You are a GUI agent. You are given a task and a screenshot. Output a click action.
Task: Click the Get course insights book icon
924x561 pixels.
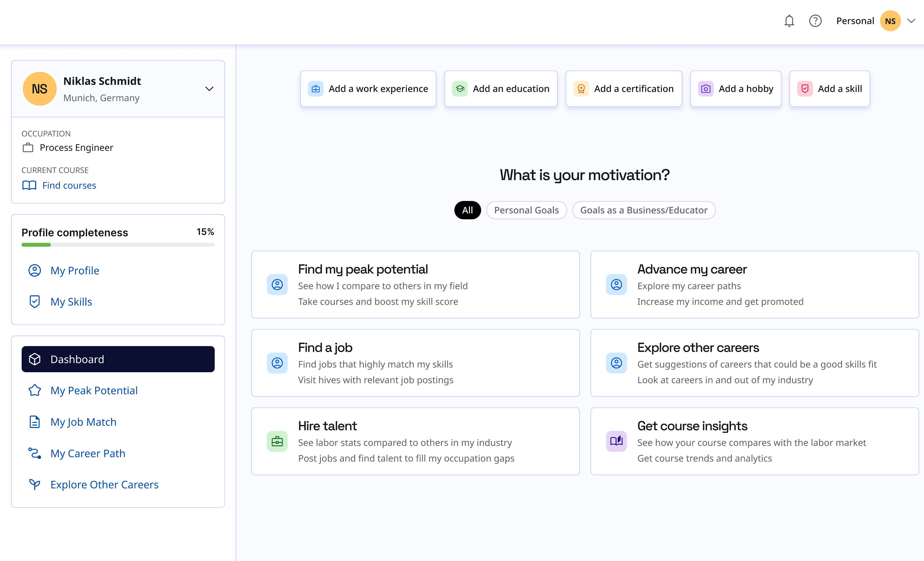pyautogui.click(x=616, y=441)
